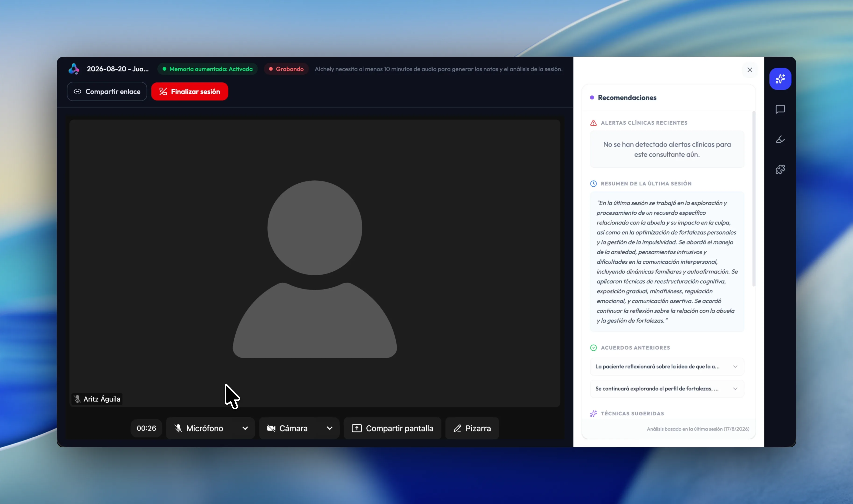Close the Recomendaciones panel
Viewport: 853px width, 504px height.
click(750, 70)
